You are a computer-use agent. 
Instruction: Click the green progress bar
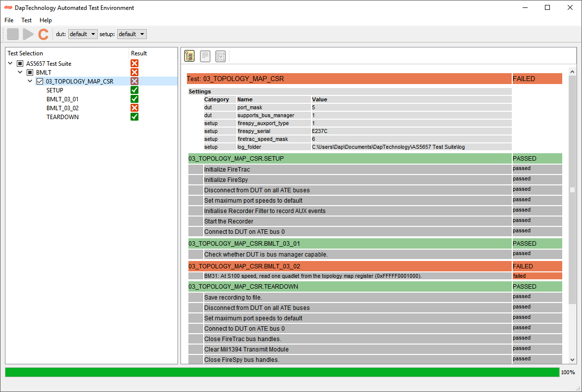tap(282, 372)
